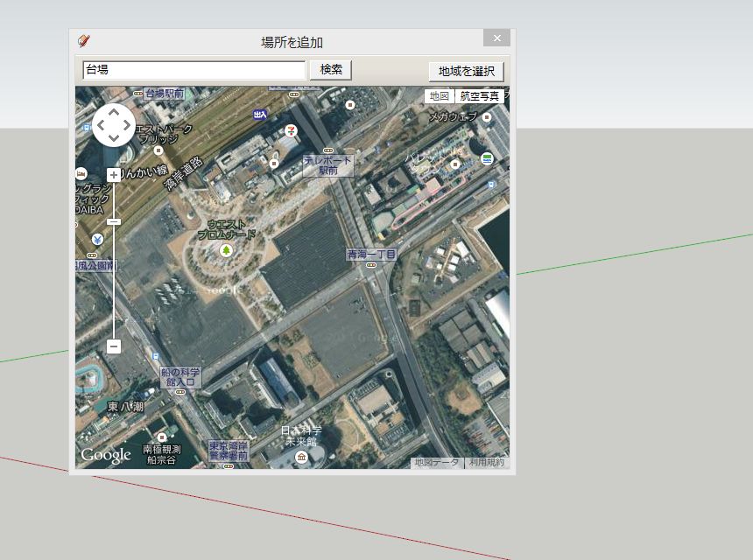Pan the map right with arrow
Image resolution: width=753 pixels, height=560 pixels.
tap(127, 125)
